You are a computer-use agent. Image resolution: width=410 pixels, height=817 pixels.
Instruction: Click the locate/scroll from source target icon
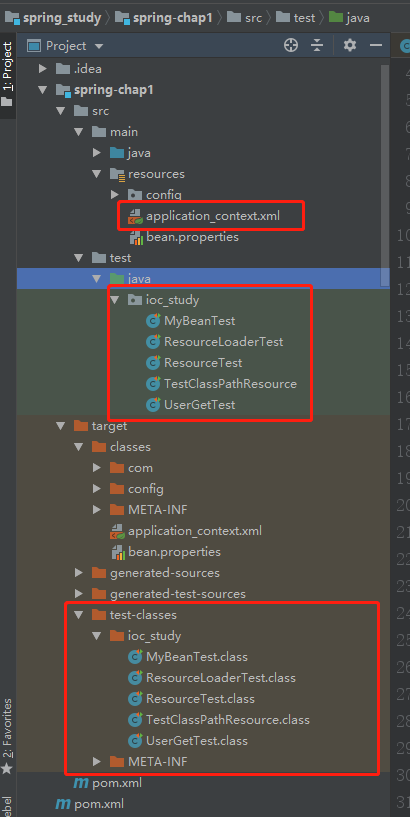click(x=291, y=45)
